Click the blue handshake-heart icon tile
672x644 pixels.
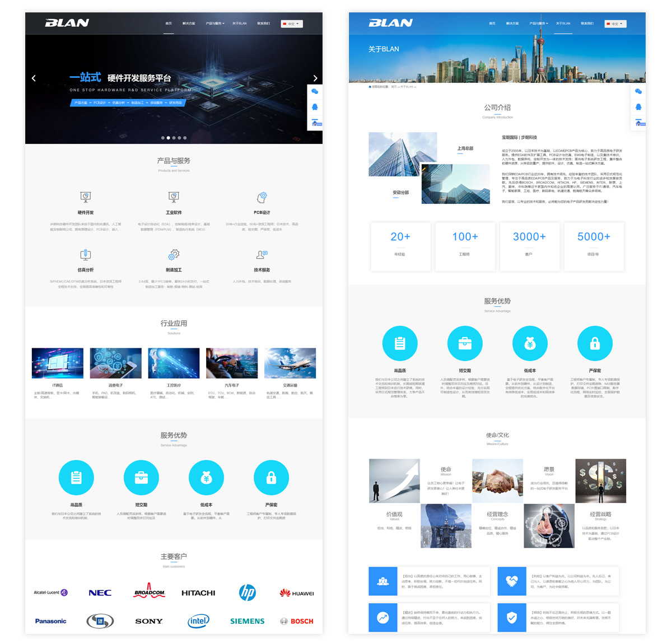tap(512, 581)
